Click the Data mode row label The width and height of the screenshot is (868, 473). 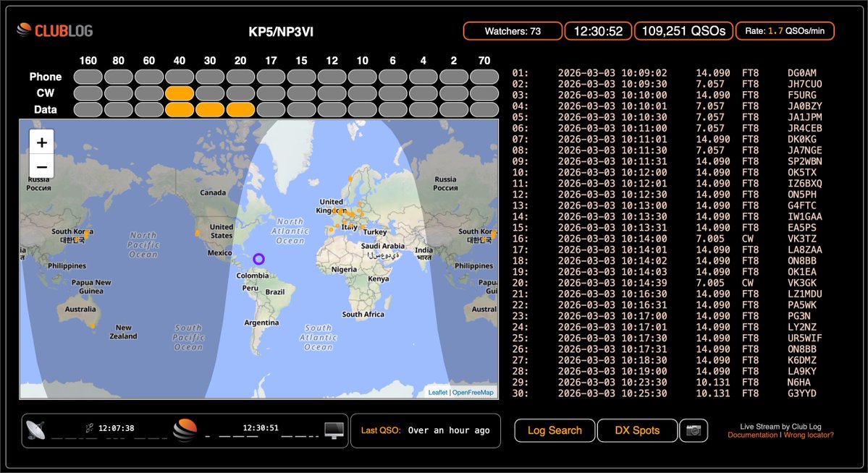pyautogui.click(x=46, y=109)
